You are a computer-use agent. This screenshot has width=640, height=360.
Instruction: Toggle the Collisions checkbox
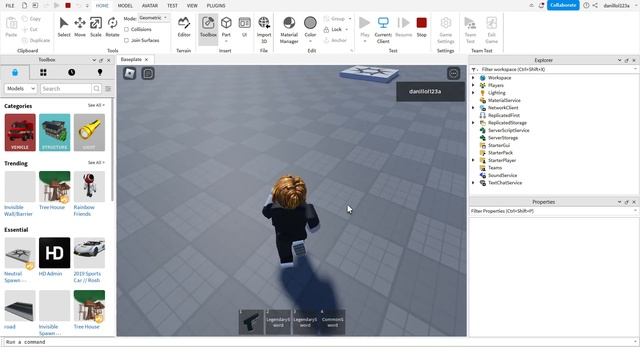pyautogui.click(x=127, y=29)
